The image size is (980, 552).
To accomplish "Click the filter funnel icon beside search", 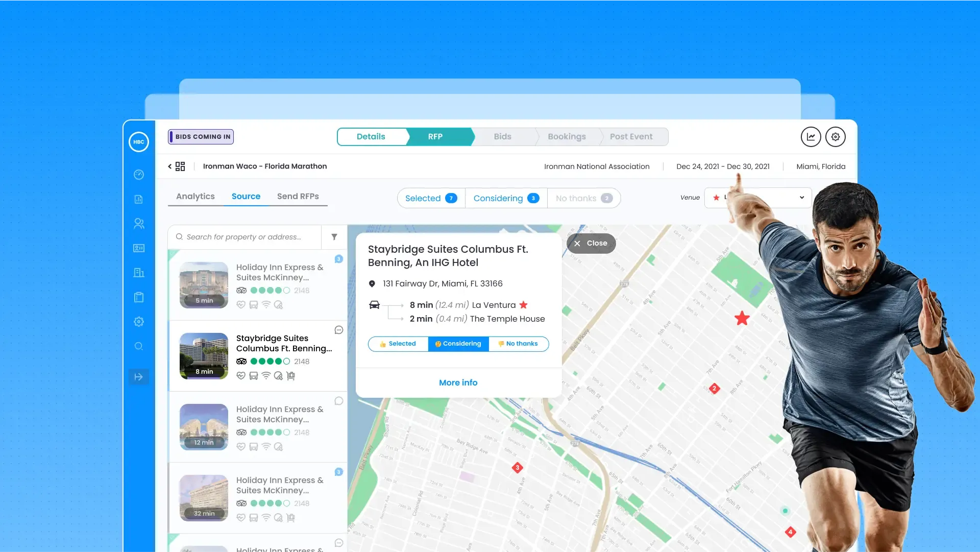I will coord(334,237).
